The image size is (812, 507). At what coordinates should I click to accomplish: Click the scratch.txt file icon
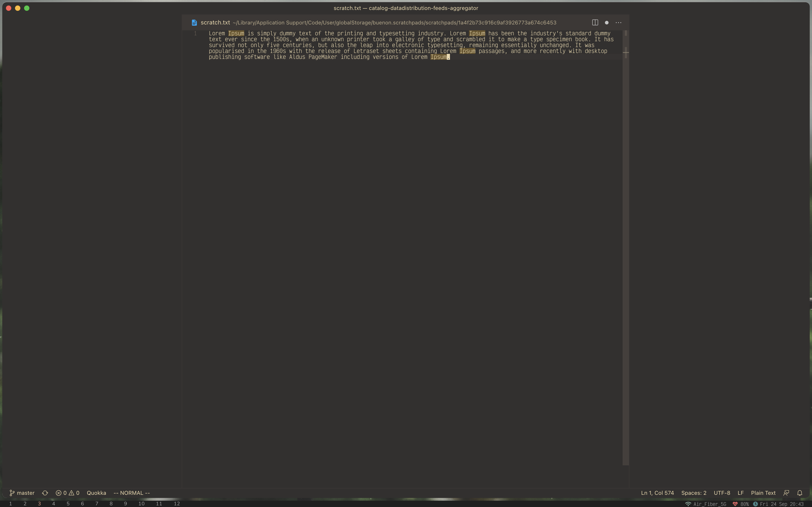point(194,22)
